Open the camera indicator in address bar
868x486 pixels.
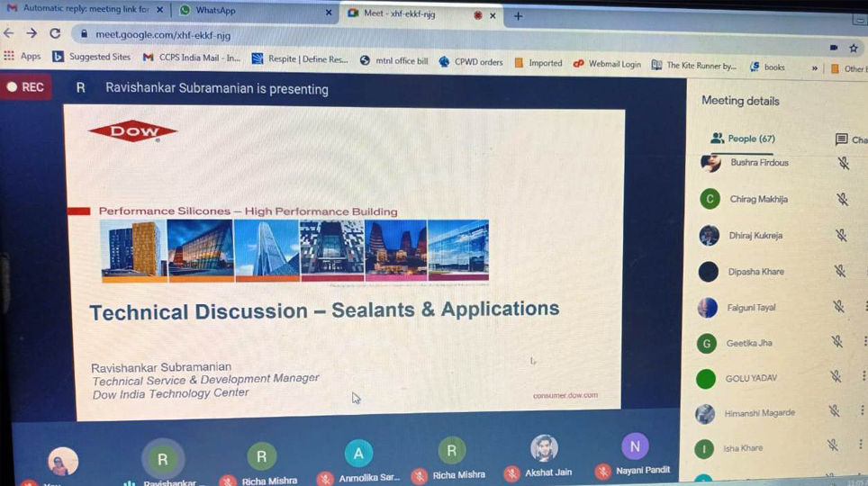coord(834,48)
